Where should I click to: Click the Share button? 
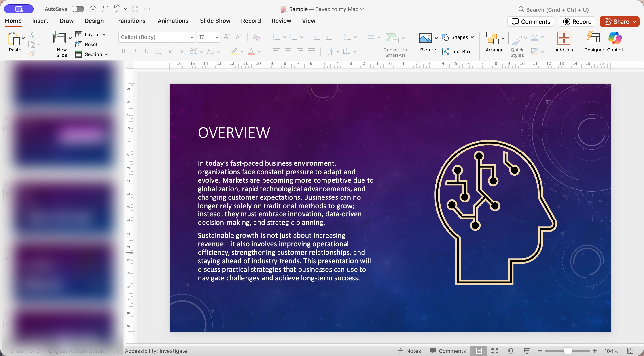(616, 21)
